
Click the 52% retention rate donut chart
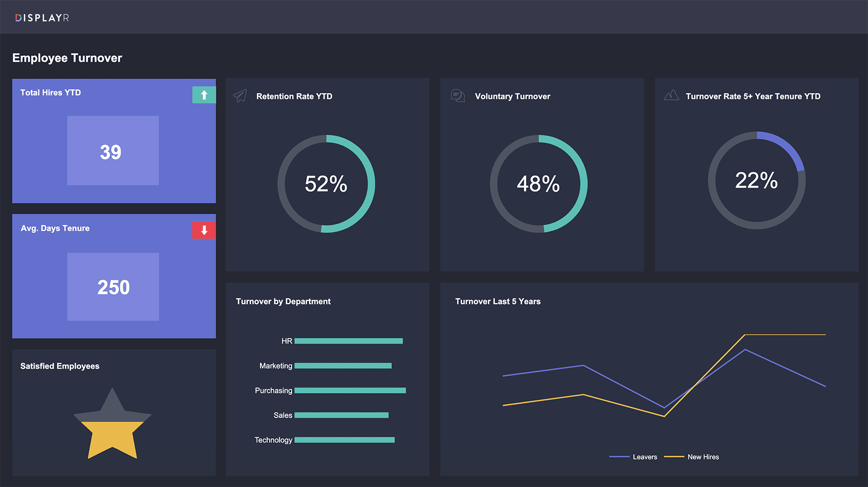pos(326,184)
